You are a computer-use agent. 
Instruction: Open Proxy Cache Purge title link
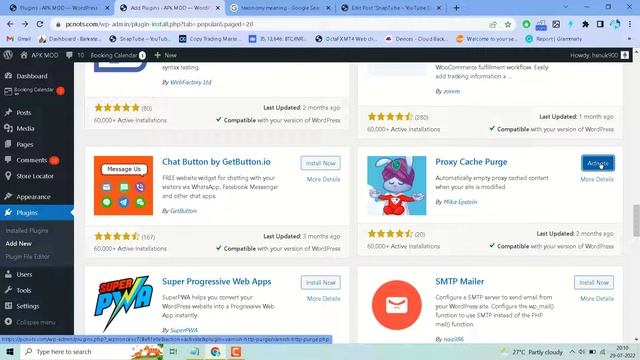471,162
